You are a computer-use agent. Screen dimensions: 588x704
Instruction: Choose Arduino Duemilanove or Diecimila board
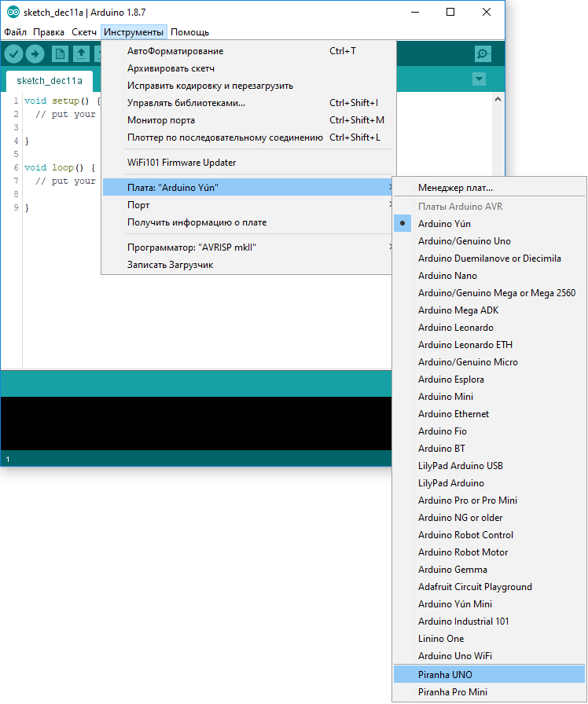(x=489, y=258)
